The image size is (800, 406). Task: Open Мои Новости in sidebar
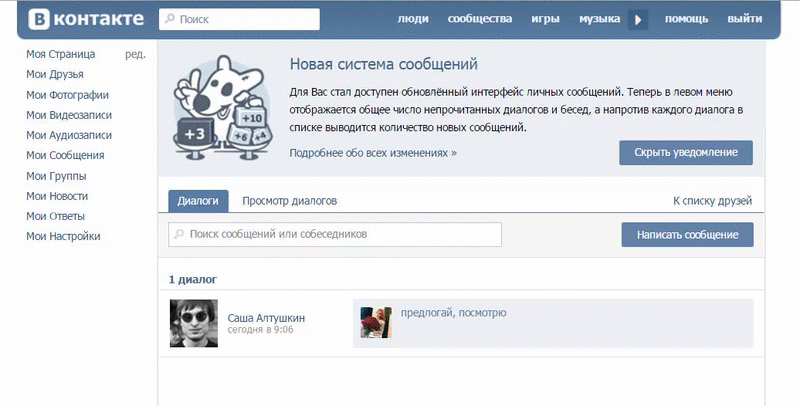(x=57, y=196)
